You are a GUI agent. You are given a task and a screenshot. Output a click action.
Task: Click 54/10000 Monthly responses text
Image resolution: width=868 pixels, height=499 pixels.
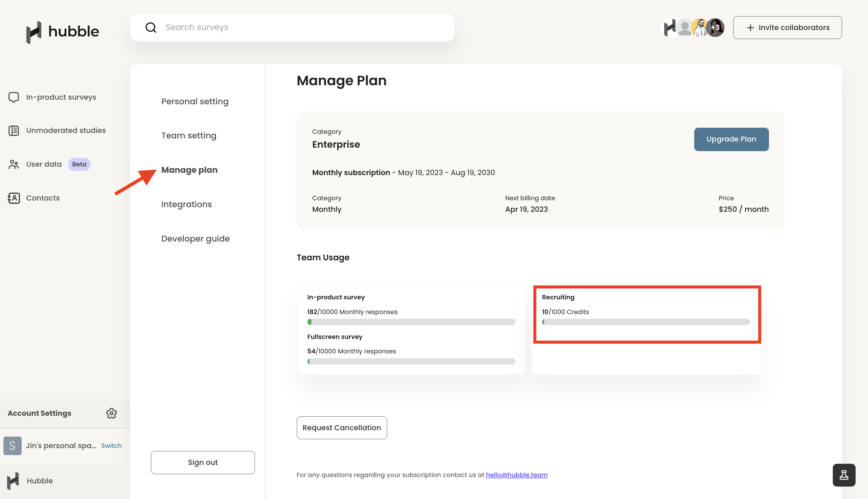click(x=352, y=351)
